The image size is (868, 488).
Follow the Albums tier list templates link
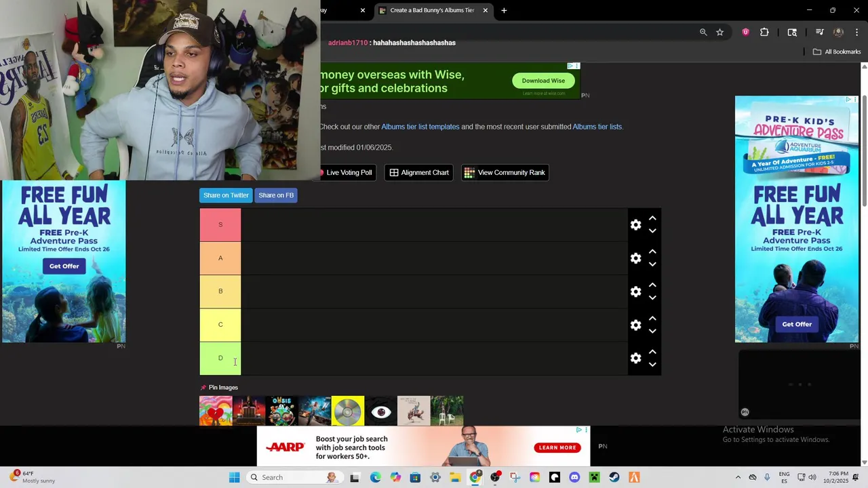coord(420,127)
